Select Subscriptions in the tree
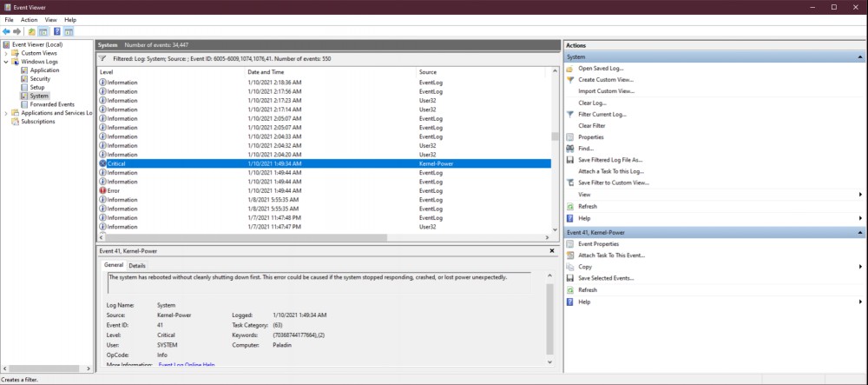 pyautogui.click(x=37, y=122)
